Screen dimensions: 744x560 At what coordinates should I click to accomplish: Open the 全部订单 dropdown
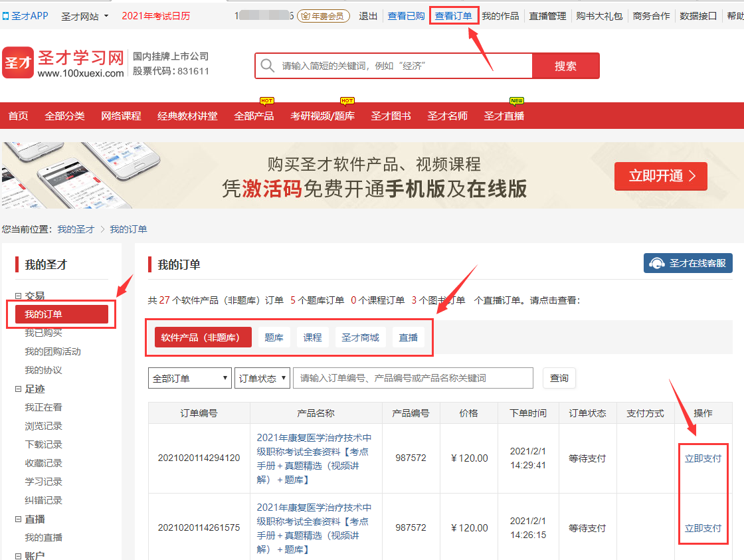click(189, 378)
